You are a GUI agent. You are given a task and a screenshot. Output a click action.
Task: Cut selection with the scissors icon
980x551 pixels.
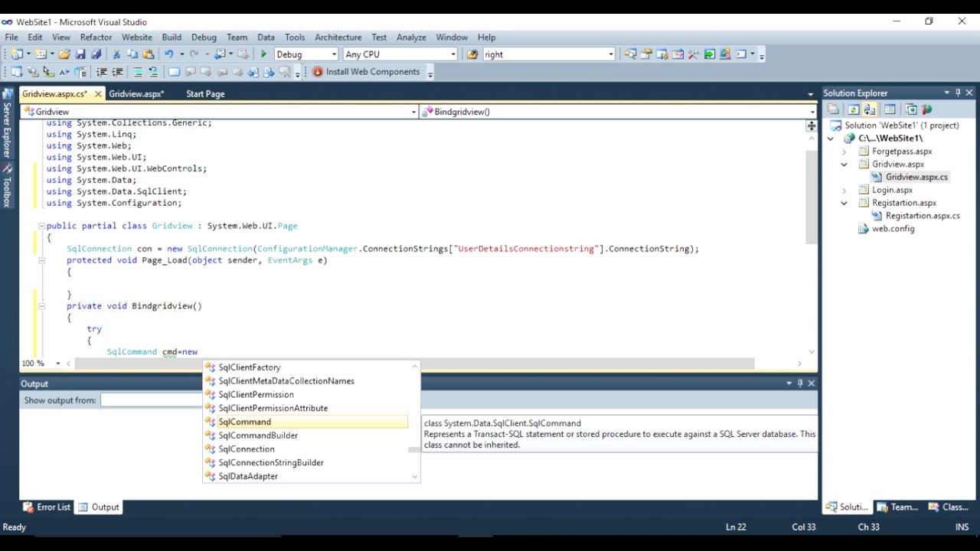(116, 54)
